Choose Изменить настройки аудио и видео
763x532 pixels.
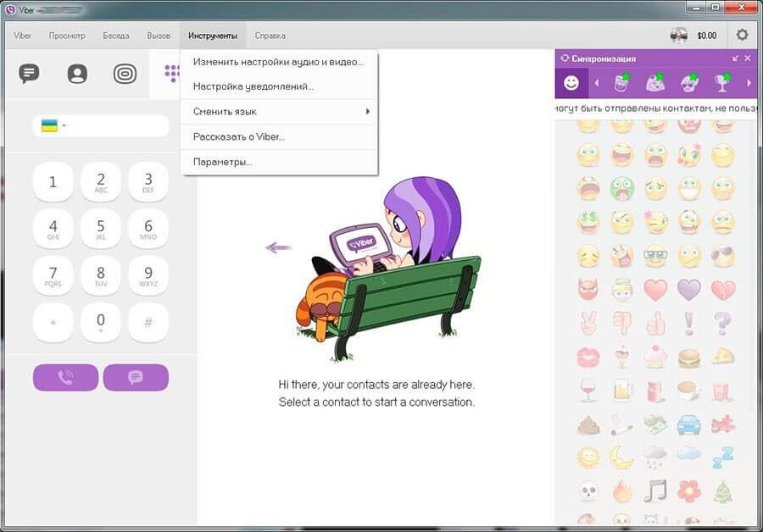coord(278,62)
